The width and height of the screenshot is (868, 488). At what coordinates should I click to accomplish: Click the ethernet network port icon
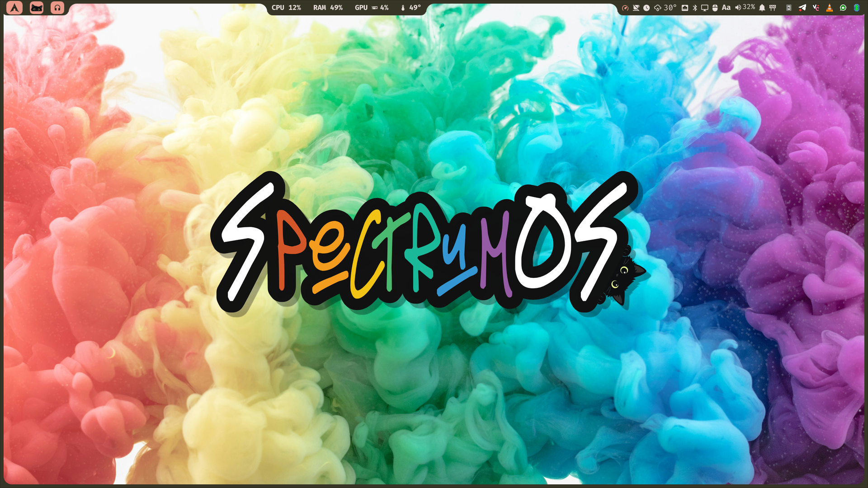pos(685,8)
